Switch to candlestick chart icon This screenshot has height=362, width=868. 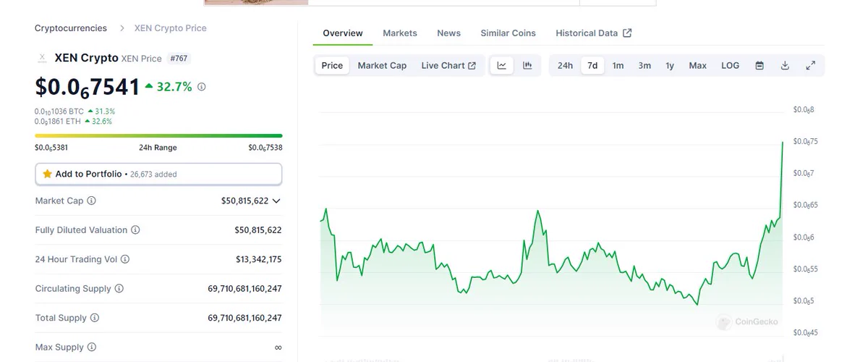pyautogui.click(x=527, y=65)
